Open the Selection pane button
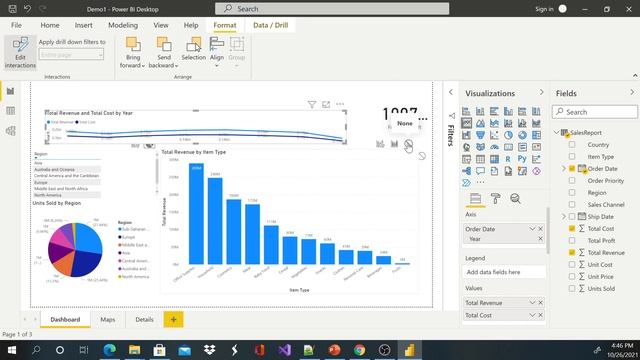 pyautogui.click(x=193, y=49)
